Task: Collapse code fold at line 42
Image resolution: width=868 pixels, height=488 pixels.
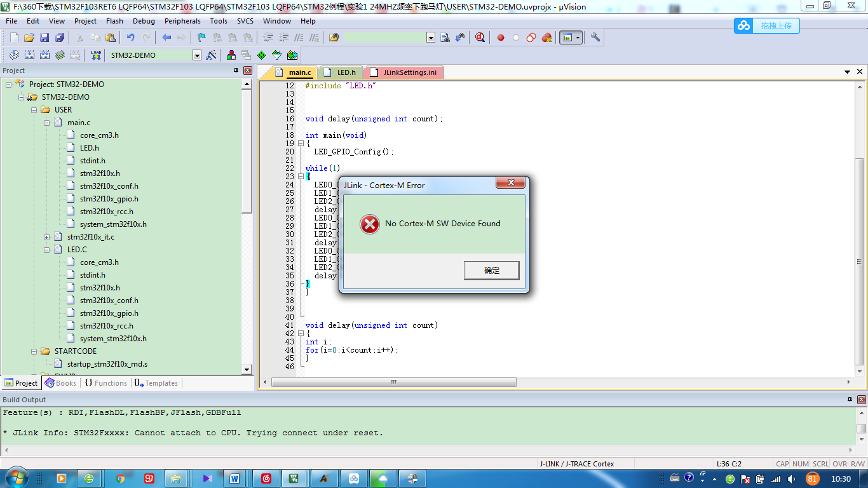Action: (x=301, y=334)
